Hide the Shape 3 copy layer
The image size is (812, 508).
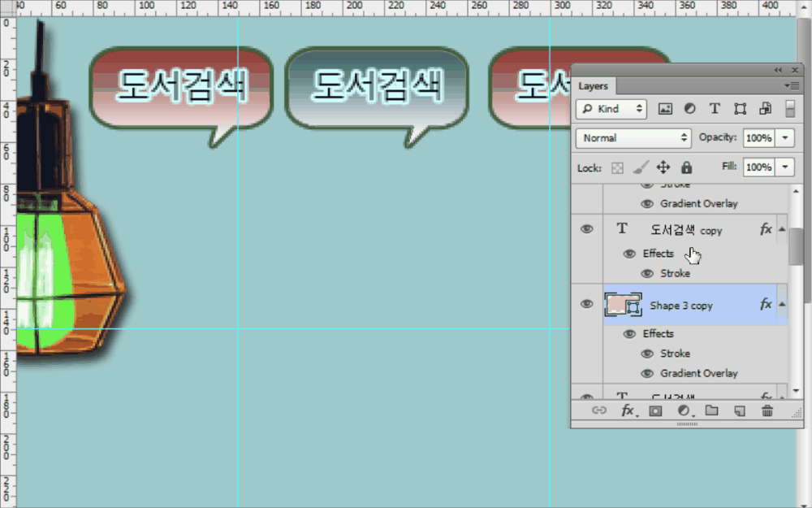pos(587,304)
